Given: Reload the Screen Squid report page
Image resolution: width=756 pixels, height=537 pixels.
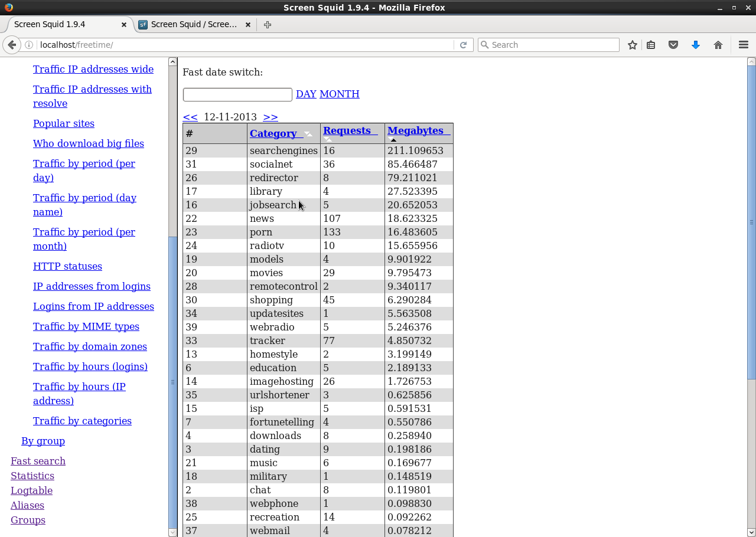Looking at the screenshot, I should click(x=464, y=44).
